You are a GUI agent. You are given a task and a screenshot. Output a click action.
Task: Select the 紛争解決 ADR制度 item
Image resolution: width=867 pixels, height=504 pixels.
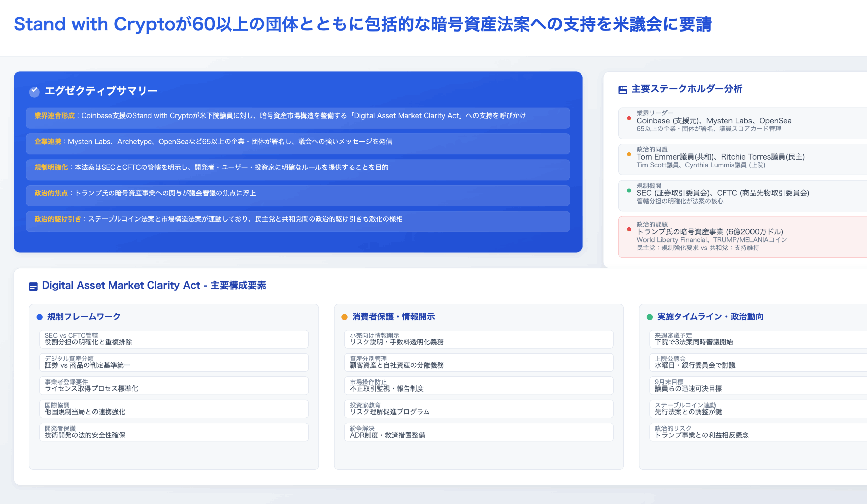(479, 432)
